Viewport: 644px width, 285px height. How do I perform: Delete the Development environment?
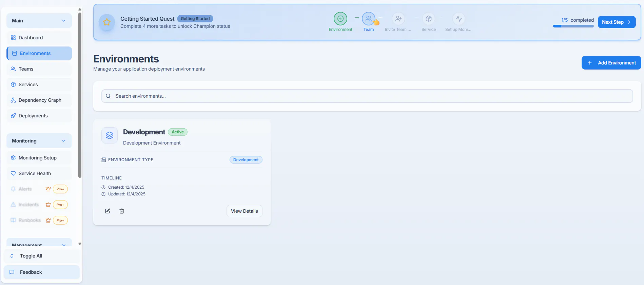pyautogui.click(x=122, y=211)
